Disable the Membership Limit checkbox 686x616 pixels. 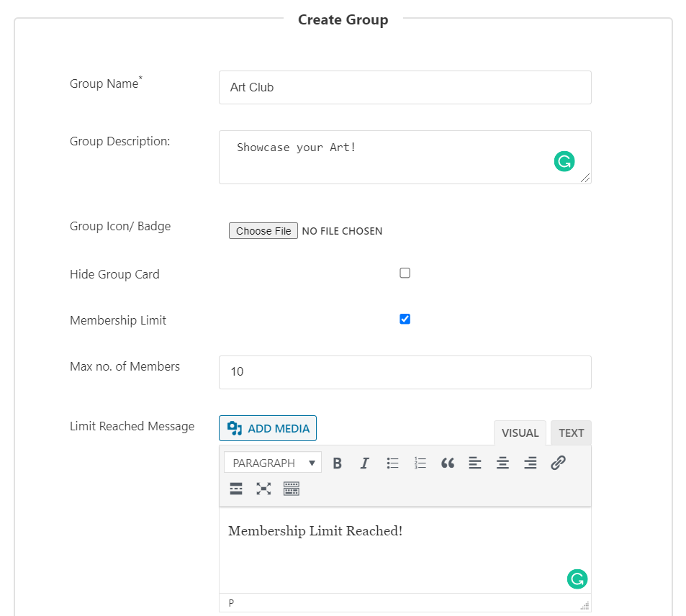pyautogui.click(x=405, y=319)
